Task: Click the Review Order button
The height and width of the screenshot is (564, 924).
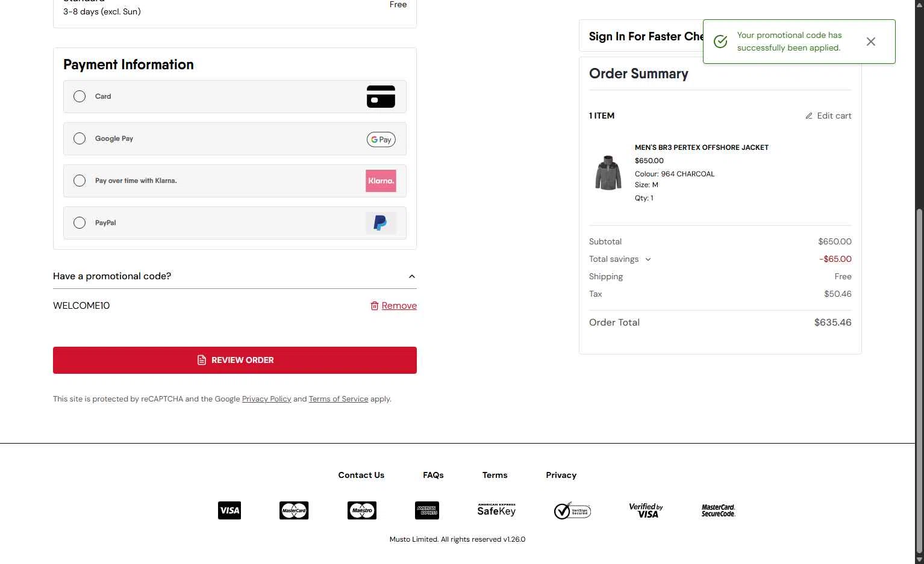Action: click(235, 360)
